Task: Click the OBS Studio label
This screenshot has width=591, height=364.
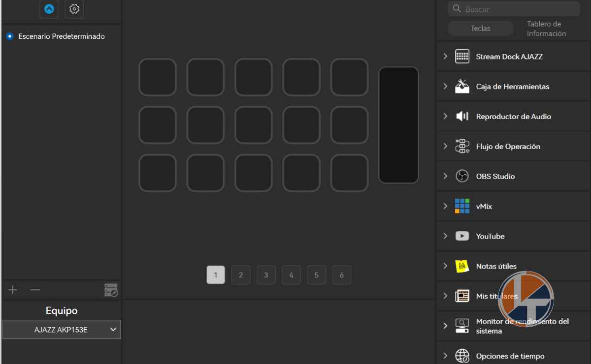Action: pos(495,176)
